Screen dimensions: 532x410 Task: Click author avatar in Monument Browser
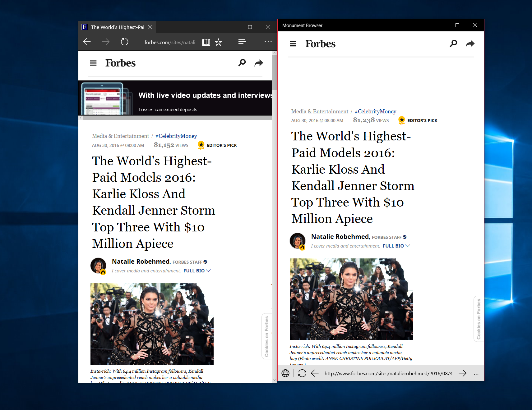298,241
